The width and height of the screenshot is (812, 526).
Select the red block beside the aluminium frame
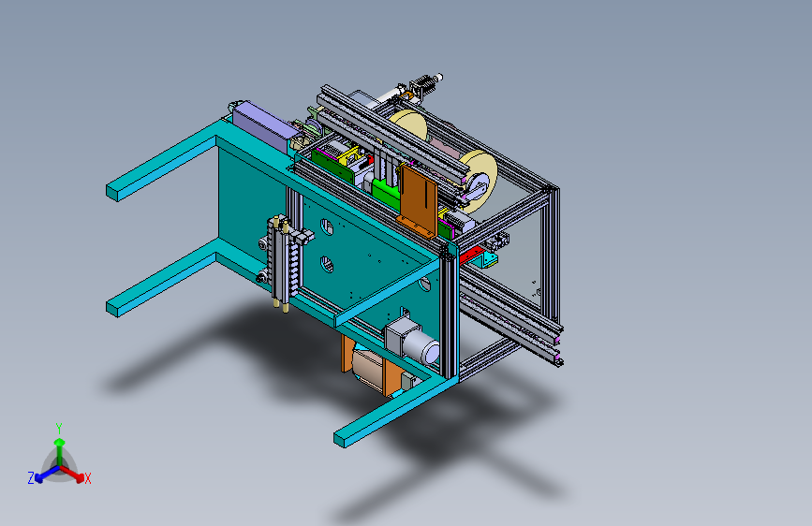[471, 256]
